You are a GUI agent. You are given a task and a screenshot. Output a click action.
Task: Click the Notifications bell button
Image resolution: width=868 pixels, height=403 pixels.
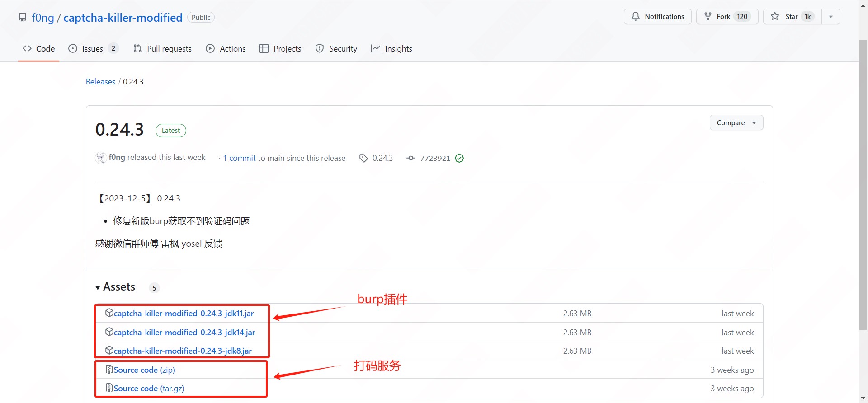(658, 17)
